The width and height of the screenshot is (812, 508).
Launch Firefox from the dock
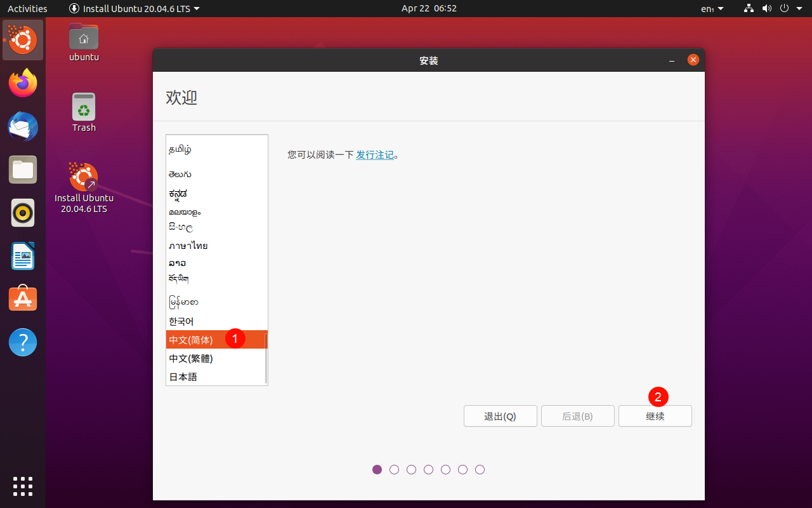(x=23, y=83)
